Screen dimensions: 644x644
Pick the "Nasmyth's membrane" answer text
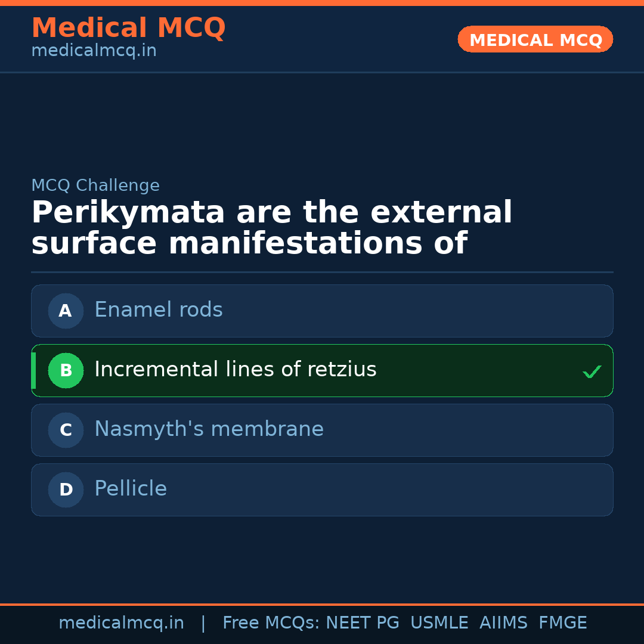(x=209, y=429)
